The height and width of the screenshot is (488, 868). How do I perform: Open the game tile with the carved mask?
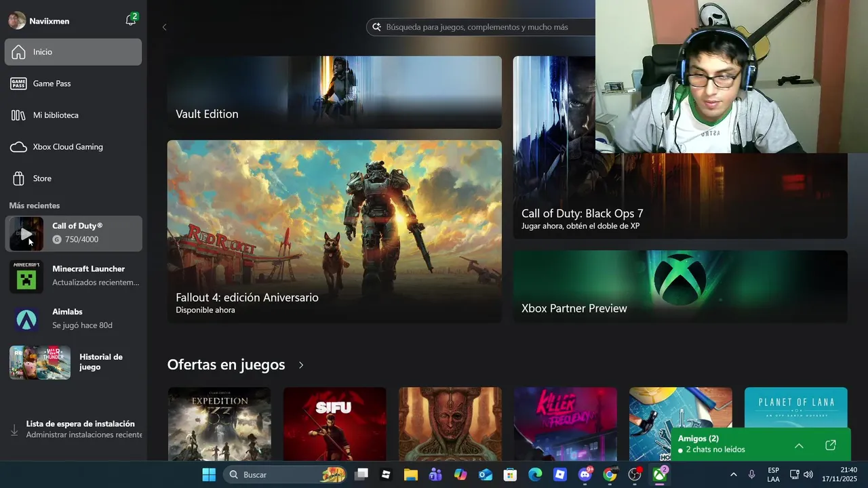pyautogui.click(x=450, y=424)
